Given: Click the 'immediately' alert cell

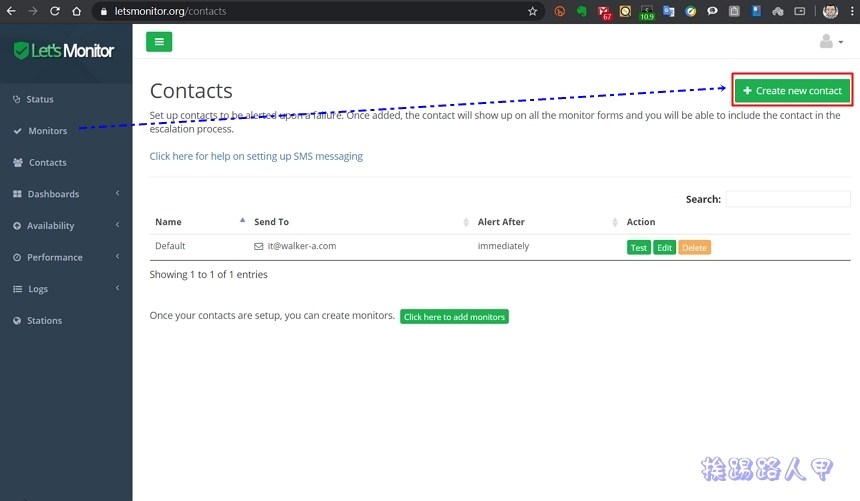Looking at the screenshot, I should [x=503, y=246].
